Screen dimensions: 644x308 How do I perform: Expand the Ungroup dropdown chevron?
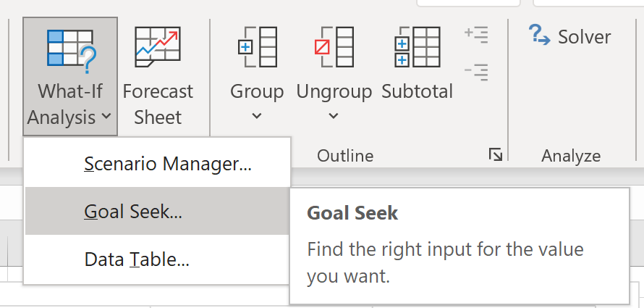click(x=334, y=117)
